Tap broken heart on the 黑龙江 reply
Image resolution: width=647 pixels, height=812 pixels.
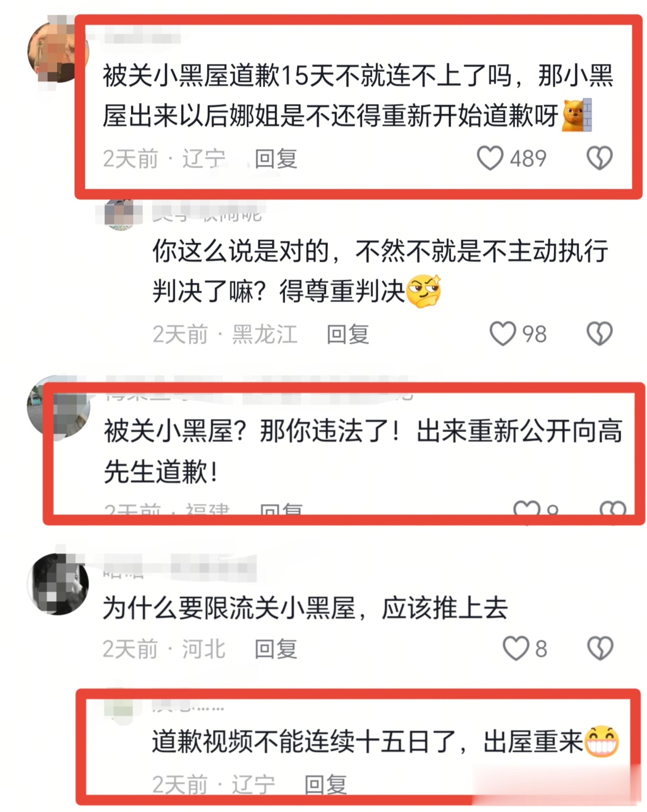tap(600, 333)
